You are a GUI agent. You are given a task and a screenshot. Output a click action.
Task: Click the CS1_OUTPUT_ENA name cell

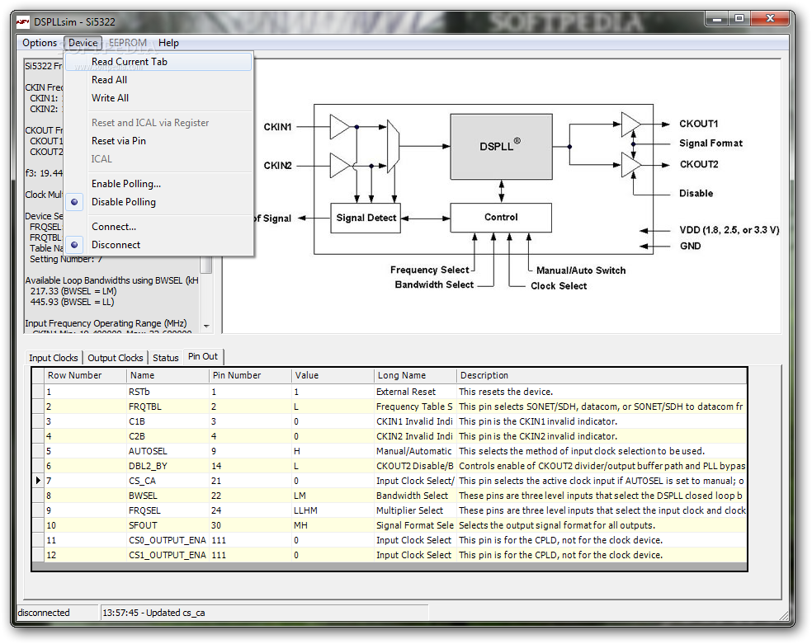point(168,555)
